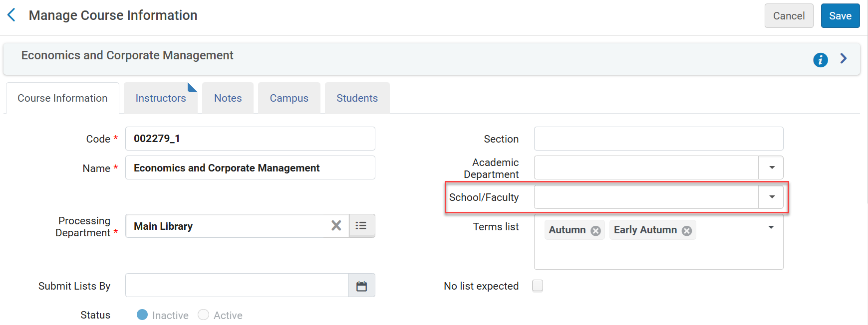
Task: Open the Campus tab
Action: (x=289, y=98)
